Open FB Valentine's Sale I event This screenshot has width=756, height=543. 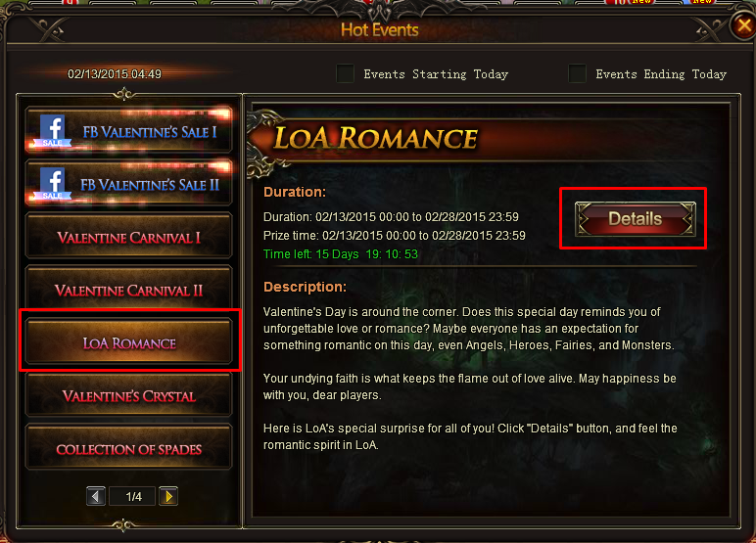pyautogui.click(x=128, y=130)
